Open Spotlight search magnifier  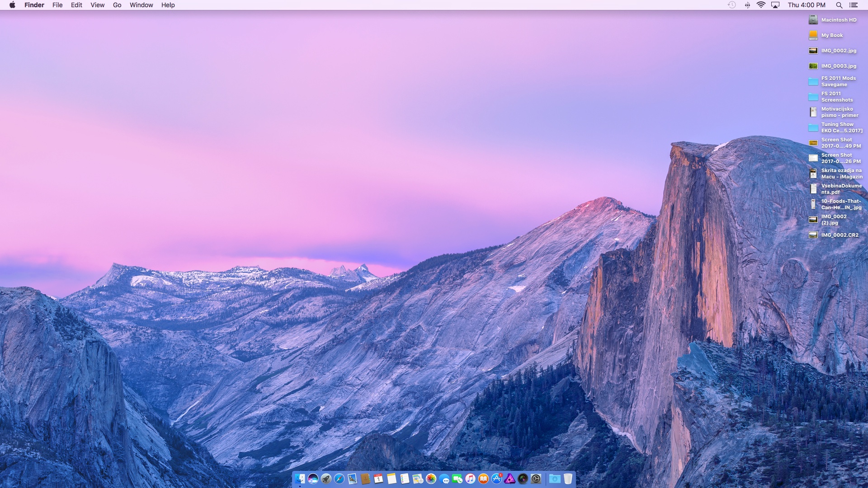(839, 5)
